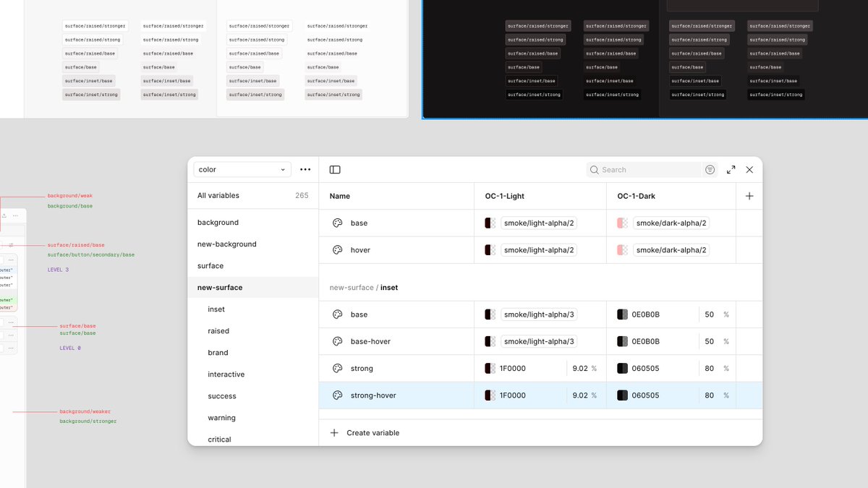
Task: Select the background/stronger annotation
Action: 88,421
